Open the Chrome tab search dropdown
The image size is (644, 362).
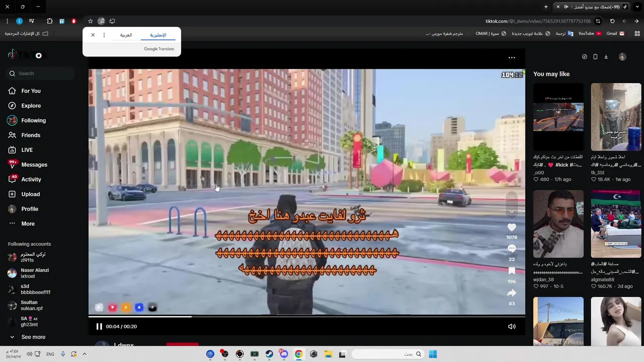pos(636,7)
